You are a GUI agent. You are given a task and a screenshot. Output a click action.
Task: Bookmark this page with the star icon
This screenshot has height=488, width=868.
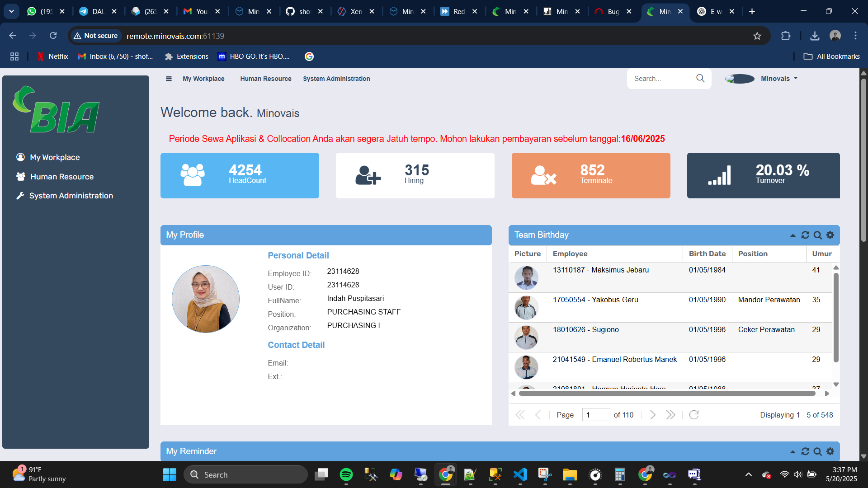tap(757, 36)
